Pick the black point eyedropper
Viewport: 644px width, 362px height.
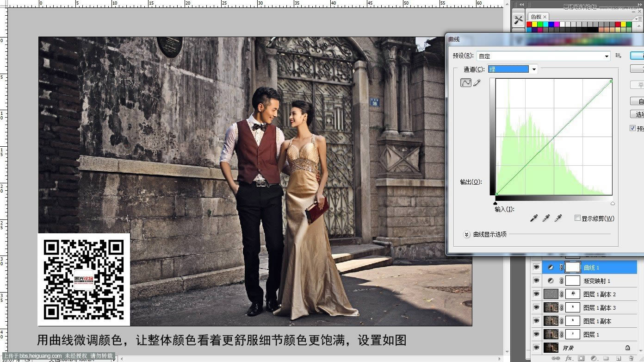[534, 218]
